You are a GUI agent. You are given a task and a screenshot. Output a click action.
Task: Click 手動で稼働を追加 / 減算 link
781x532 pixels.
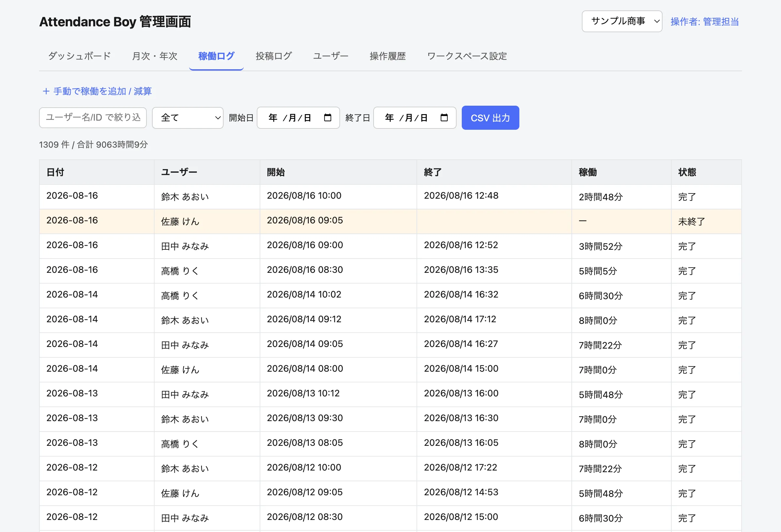coord(97,91)
